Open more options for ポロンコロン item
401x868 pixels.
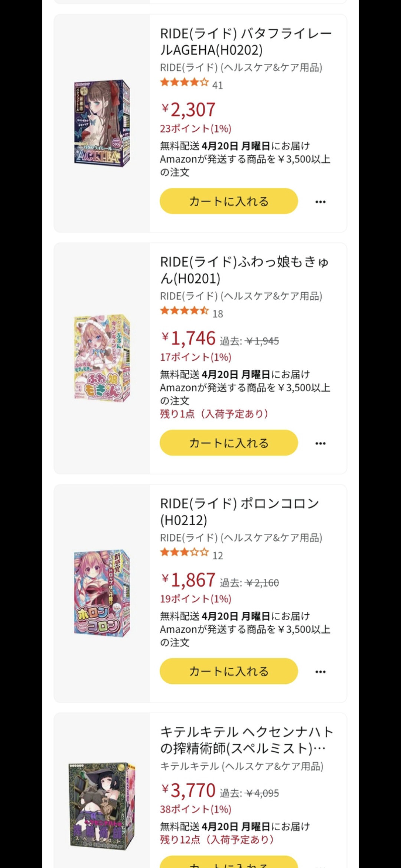pyautogui.click(x=320, y=672)
